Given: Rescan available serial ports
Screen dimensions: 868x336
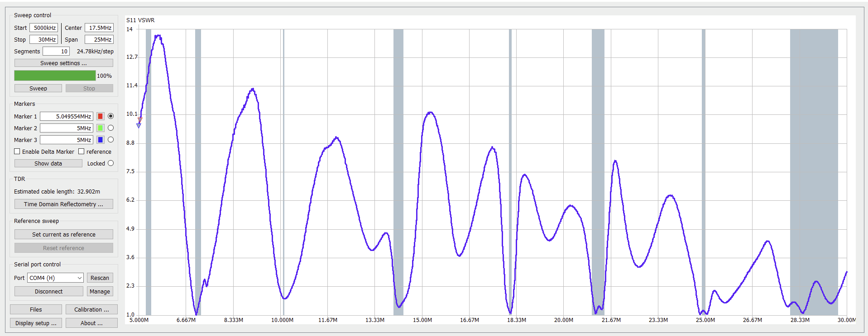Looking at the screenshot, I should click(100, 278).
